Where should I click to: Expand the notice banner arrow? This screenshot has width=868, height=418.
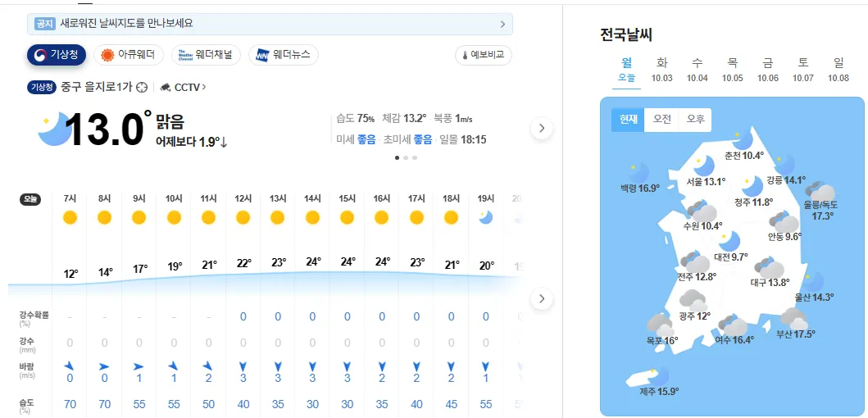point(502,24)
